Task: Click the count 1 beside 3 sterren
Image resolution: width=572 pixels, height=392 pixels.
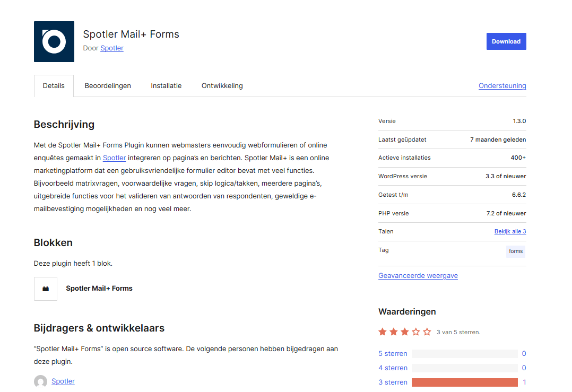Action: [x=524, y=382]
